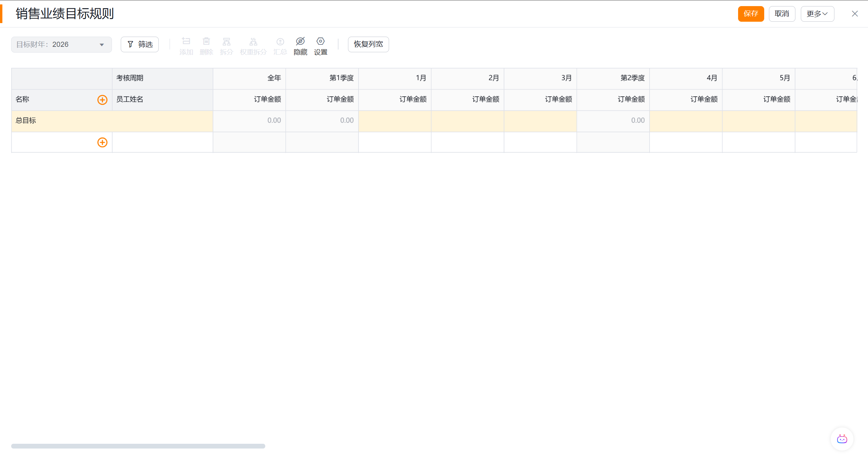
Task: Click the 恢复列宽 button
Action: pos(368,44)
